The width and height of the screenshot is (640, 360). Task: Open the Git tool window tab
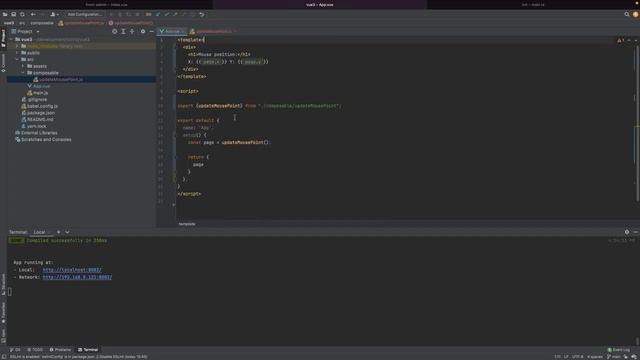pyautogui.click(x=15, y=350)
